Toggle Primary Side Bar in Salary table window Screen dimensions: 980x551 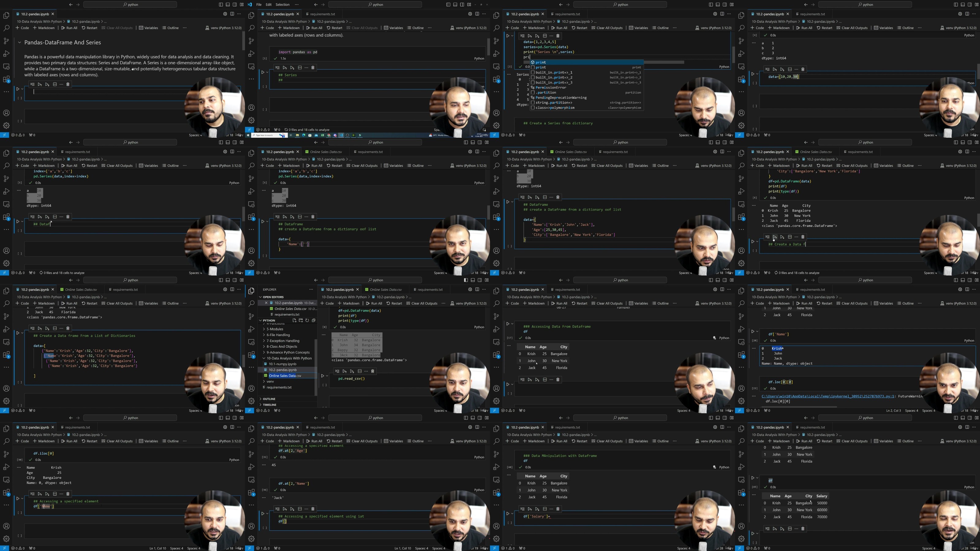[x=956, y=418]
